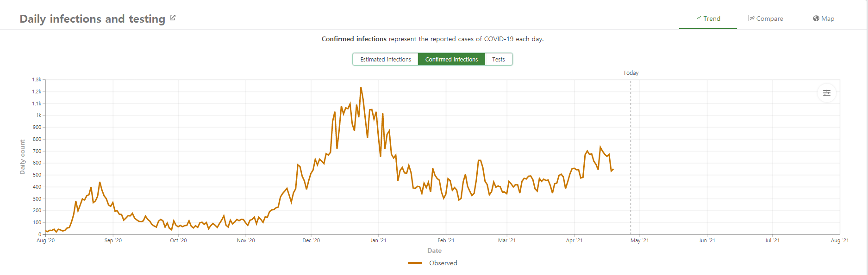
Task: Click the Sep '20 axis label
Action: tap(113, 240)
